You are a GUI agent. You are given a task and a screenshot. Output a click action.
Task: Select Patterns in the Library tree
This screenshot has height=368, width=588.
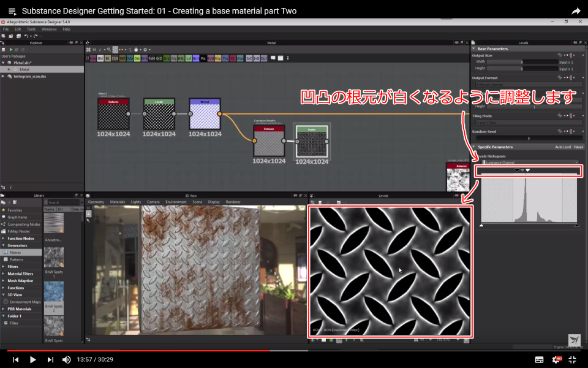tap(17, 259)
